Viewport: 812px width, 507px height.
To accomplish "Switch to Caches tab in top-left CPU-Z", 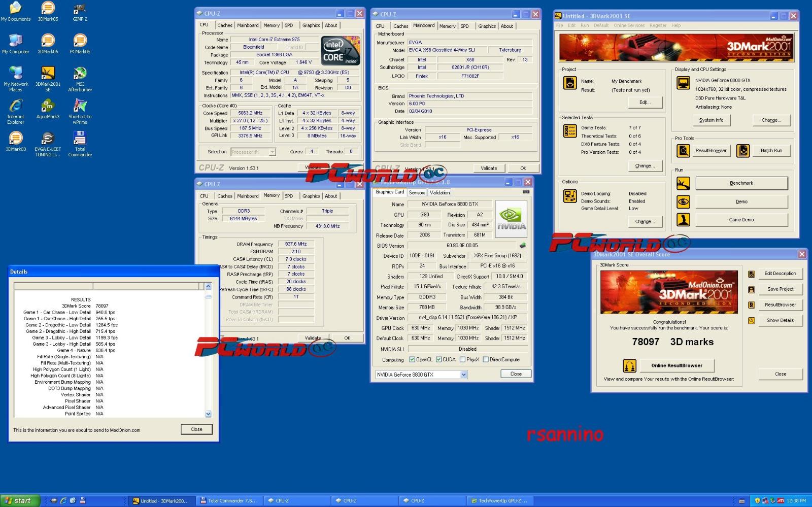I will tap(225, 25).
